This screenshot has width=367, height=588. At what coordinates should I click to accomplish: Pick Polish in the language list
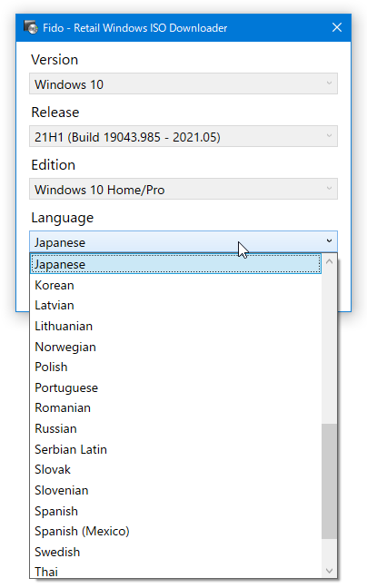pyautogui.click(x=175, y=367)
